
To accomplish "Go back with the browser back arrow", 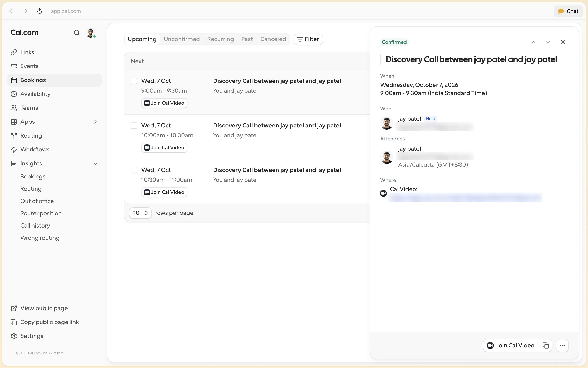I will [11, 11].
